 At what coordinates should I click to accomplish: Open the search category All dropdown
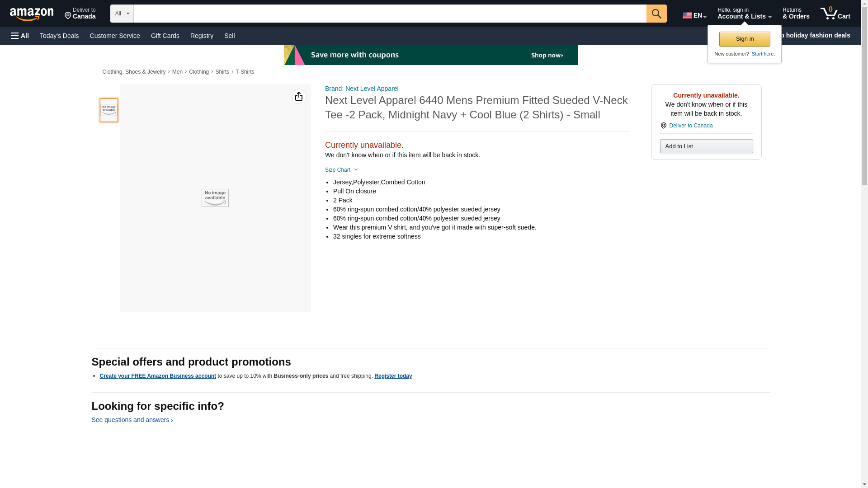(122, 14)
